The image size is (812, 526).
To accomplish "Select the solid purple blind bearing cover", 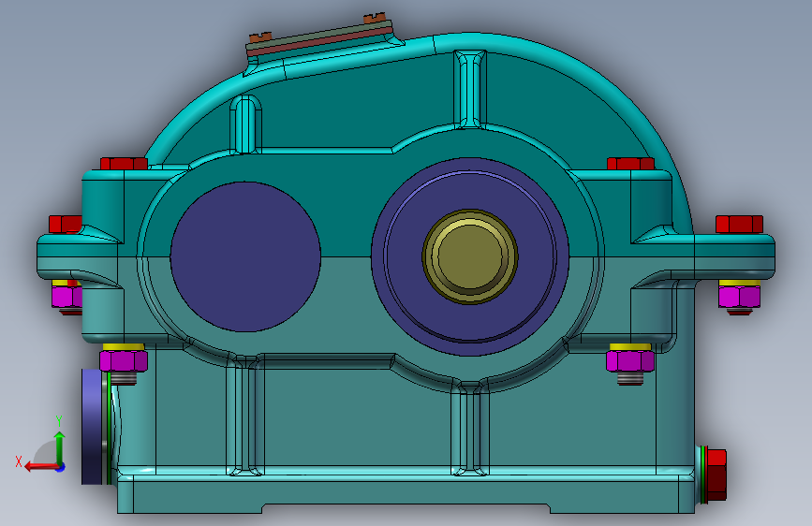I will (x=245, y=256).
